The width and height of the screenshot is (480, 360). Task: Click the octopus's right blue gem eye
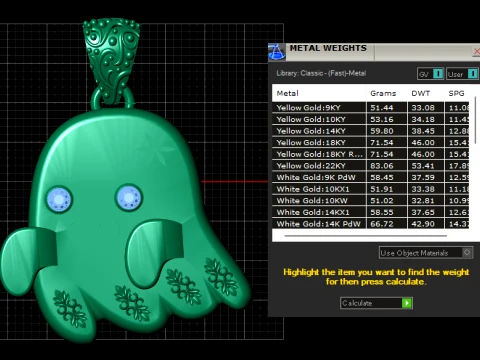coord(129,198)
